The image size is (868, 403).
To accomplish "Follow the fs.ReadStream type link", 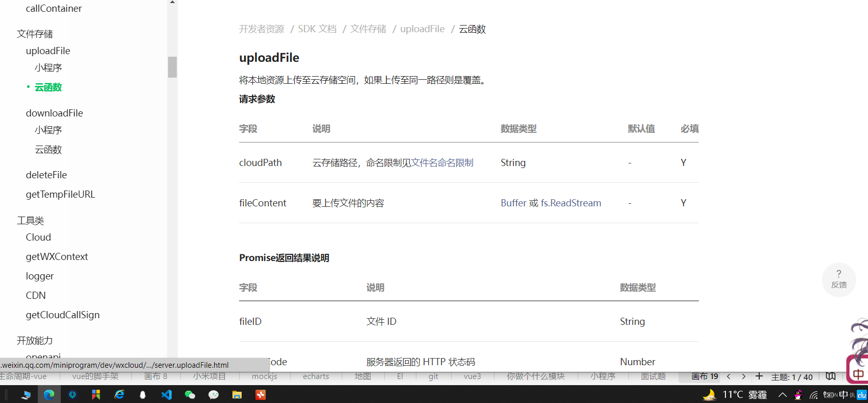I will (x=571, y=203).
